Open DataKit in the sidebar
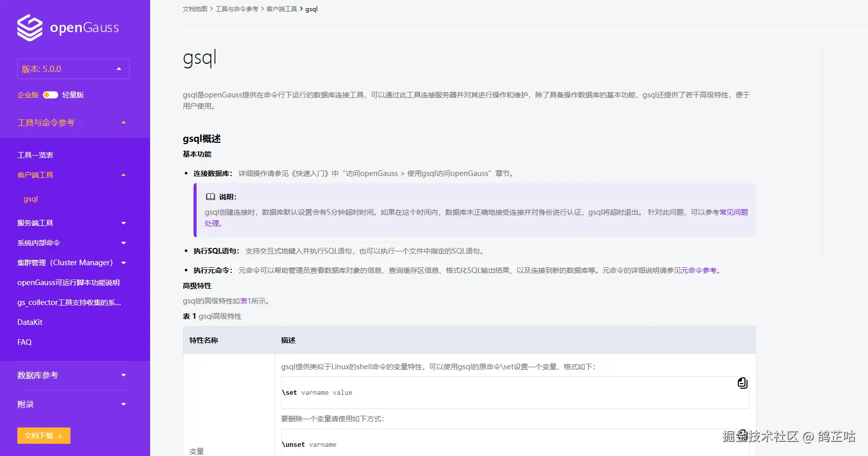The image size is (868, 456). 30,322
